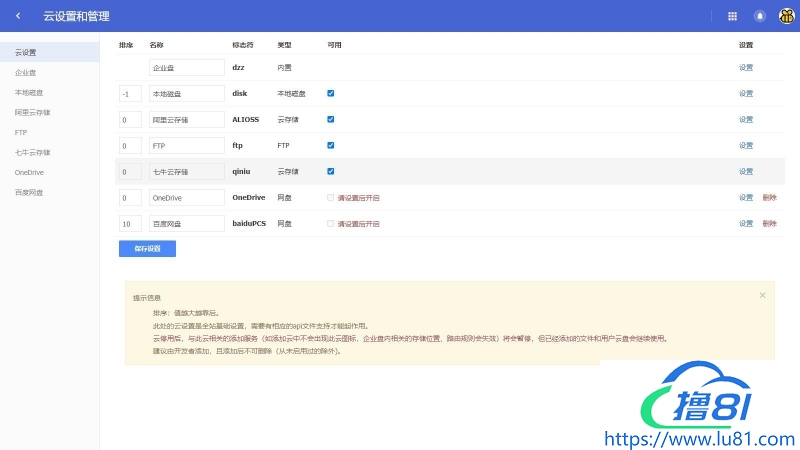Open 设置 link for the 企业盘 row
This screenshot has width=800, height=450.
point(746,67)
